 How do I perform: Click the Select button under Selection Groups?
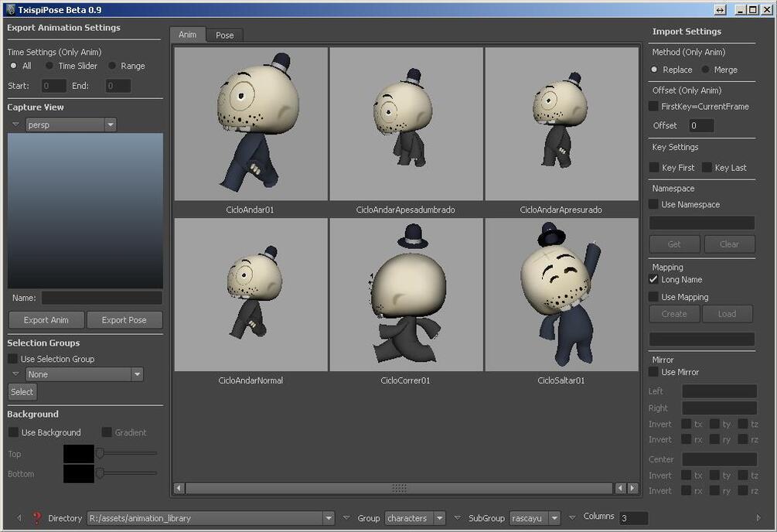tap(22, 392)
